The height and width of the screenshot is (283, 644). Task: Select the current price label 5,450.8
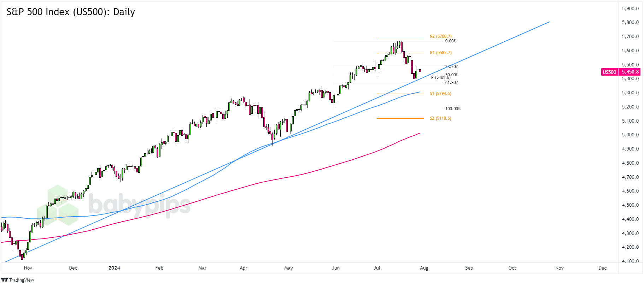(x=630, y=72)
